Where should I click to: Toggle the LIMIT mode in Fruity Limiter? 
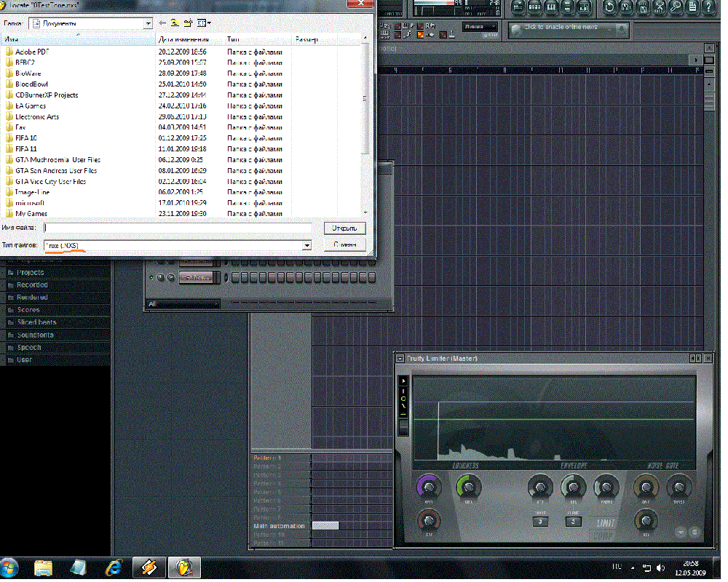[x=606, y=524]
